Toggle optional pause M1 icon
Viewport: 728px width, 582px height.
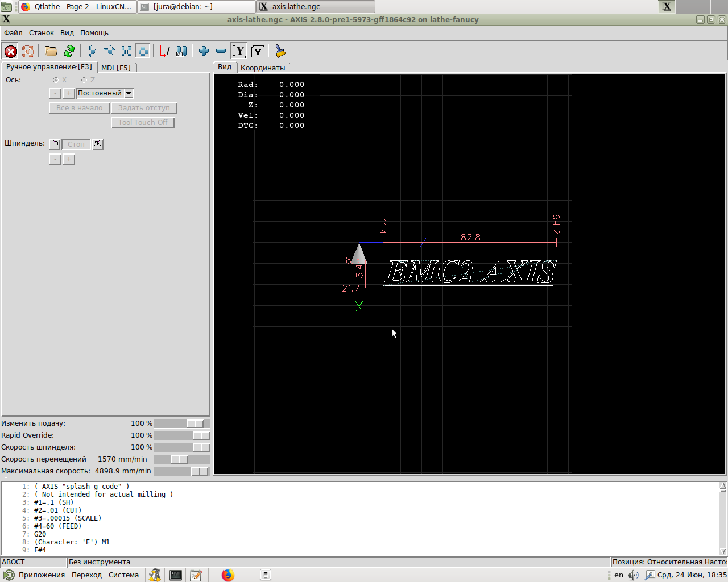[x=181, y=51]
